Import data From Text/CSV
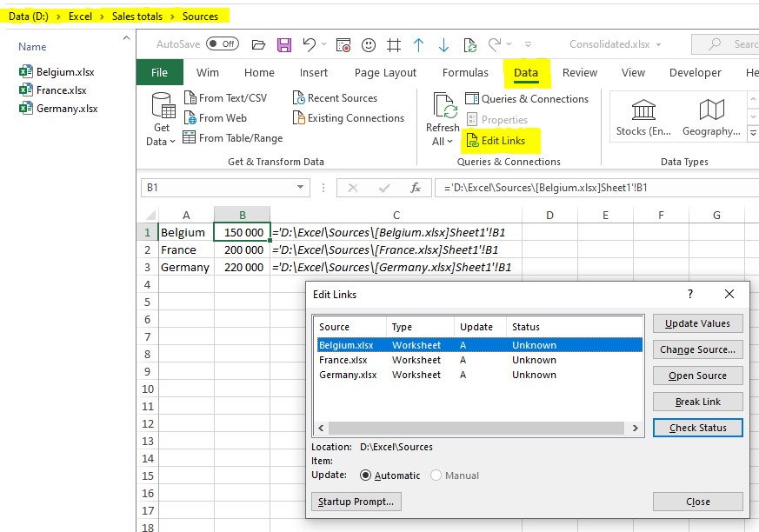 (x=226, y=98)
